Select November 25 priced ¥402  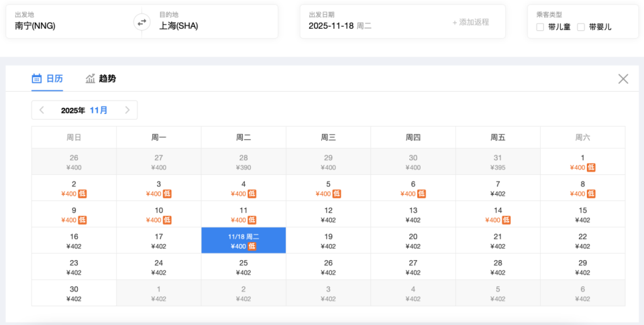pos(244,267)
